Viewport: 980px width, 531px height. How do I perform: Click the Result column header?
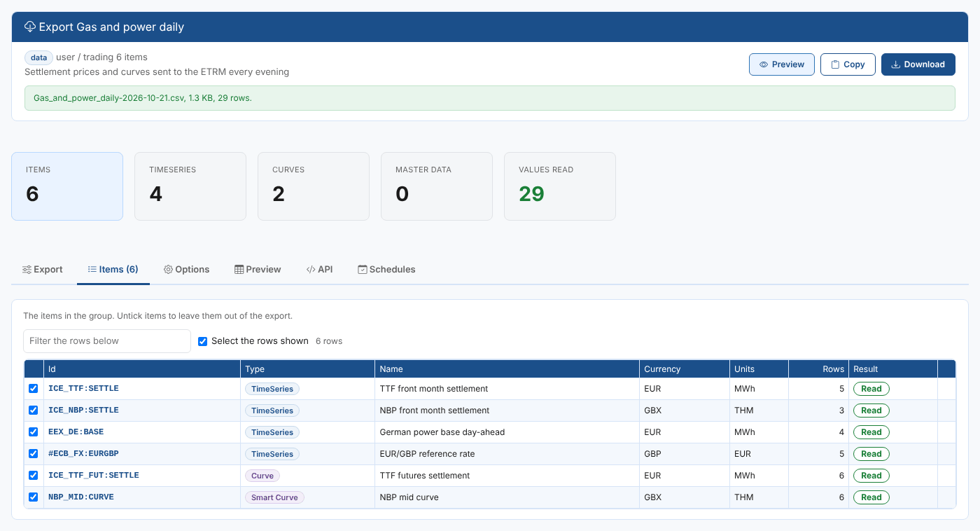click(x=892, y=369)
